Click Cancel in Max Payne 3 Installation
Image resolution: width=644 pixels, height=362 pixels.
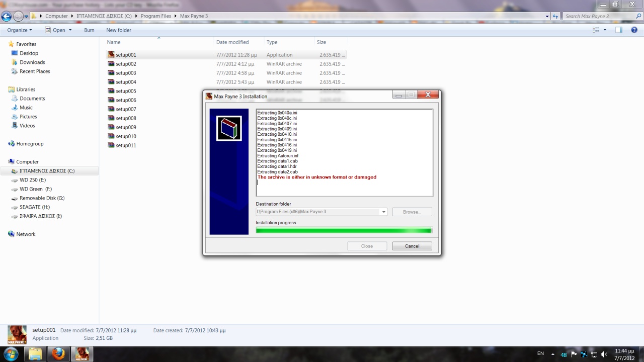pos(412,246)
